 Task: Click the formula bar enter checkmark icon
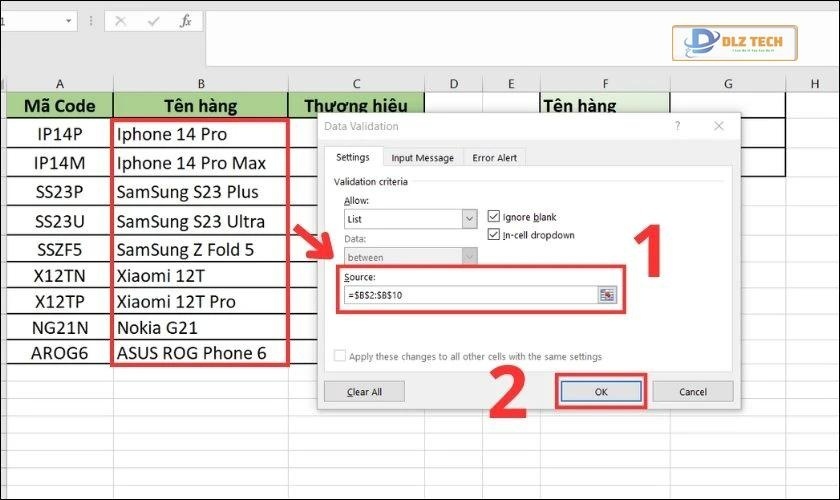click(x=153, y=21)
